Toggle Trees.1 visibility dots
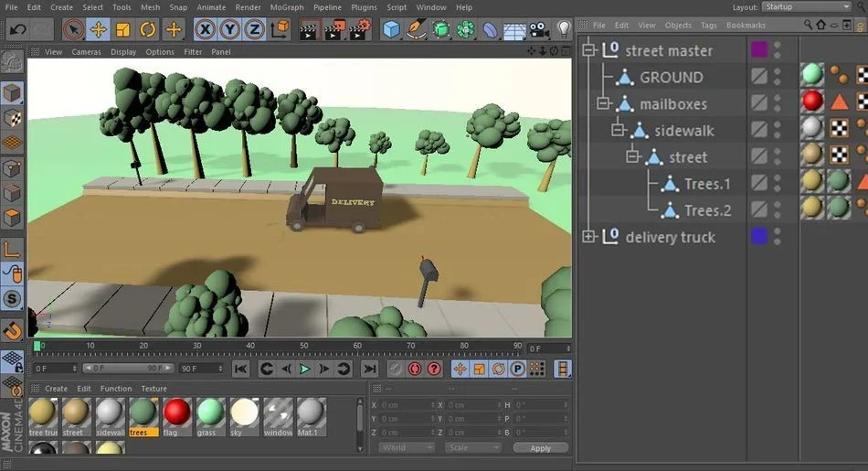The width and height of the screenshot is (868, 471). point(778,182)
